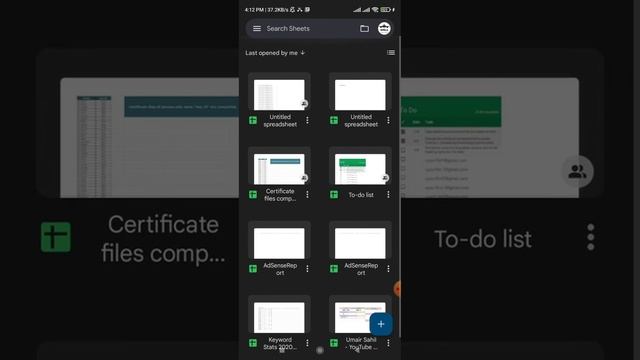This screenshot has height=360, width=640.
Task: Tap the battery indicator in status bar
Action: point(385,9)
